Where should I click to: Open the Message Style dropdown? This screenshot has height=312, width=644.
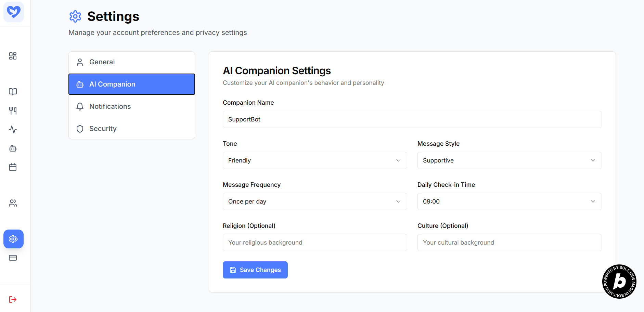click(509, 160)
